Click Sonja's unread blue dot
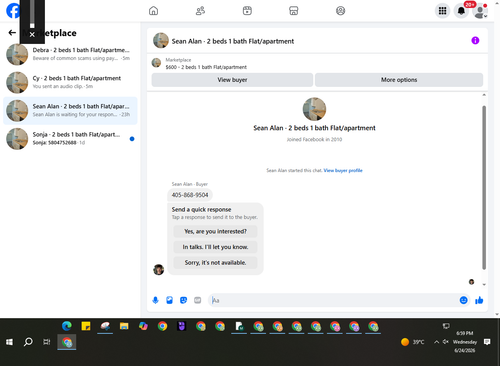This screenshot has height=366, width=500. [x=132, y=139]
